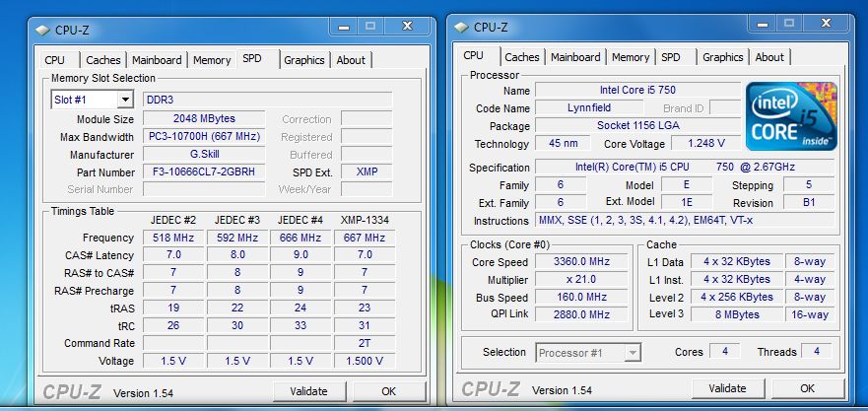Image resolution: width=868 pixels, height=411 pixels.
Task: Click the part number F3-10666CL7-2GBRH
Action: (x=204, y=171)
